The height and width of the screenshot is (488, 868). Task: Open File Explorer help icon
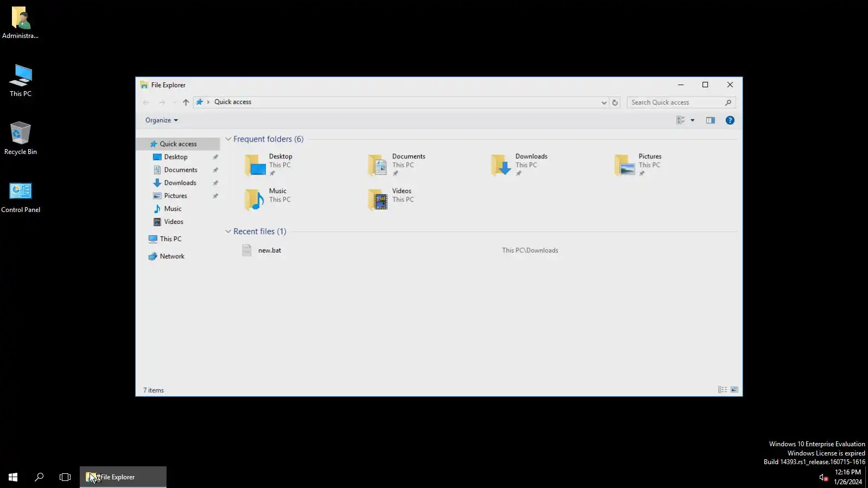pos(730,120)
